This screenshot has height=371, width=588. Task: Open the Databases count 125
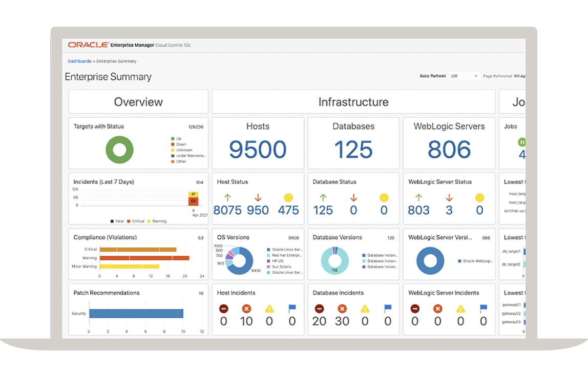[x=353, y=149]
